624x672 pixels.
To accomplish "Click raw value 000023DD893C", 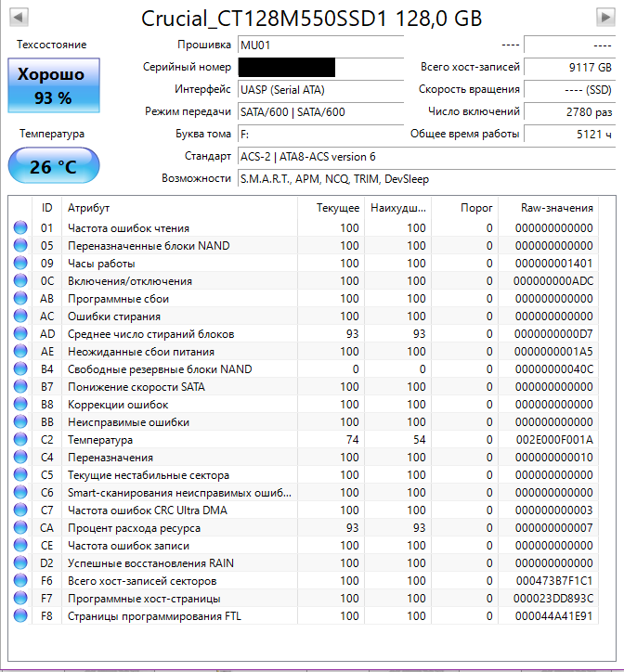I will [553, 599].
